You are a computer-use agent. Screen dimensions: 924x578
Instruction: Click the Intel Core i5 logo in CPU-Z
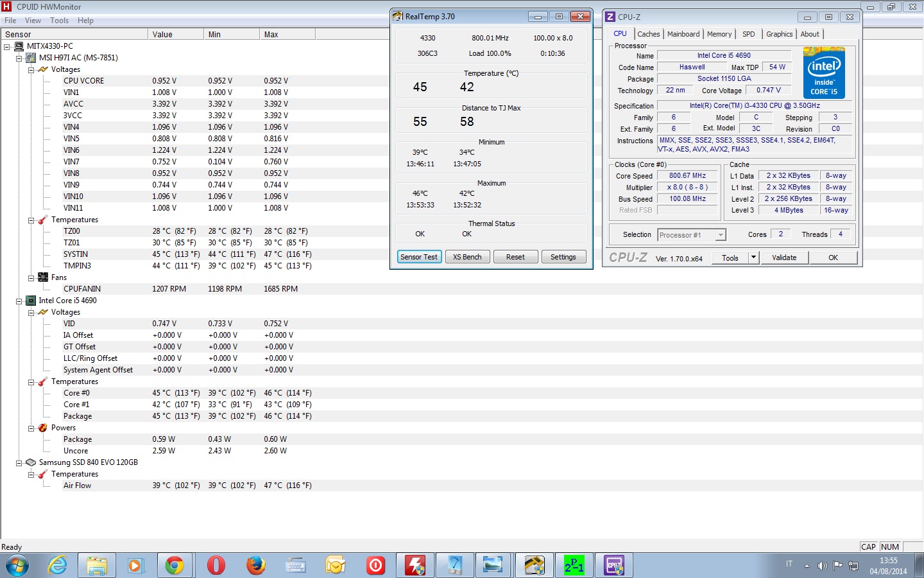[824, 73]
